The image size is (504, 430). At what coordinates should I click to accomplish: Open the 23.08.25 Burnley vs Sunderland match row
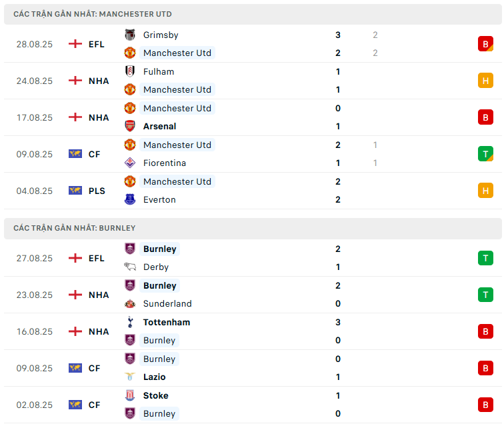click(x=253, y=295)
